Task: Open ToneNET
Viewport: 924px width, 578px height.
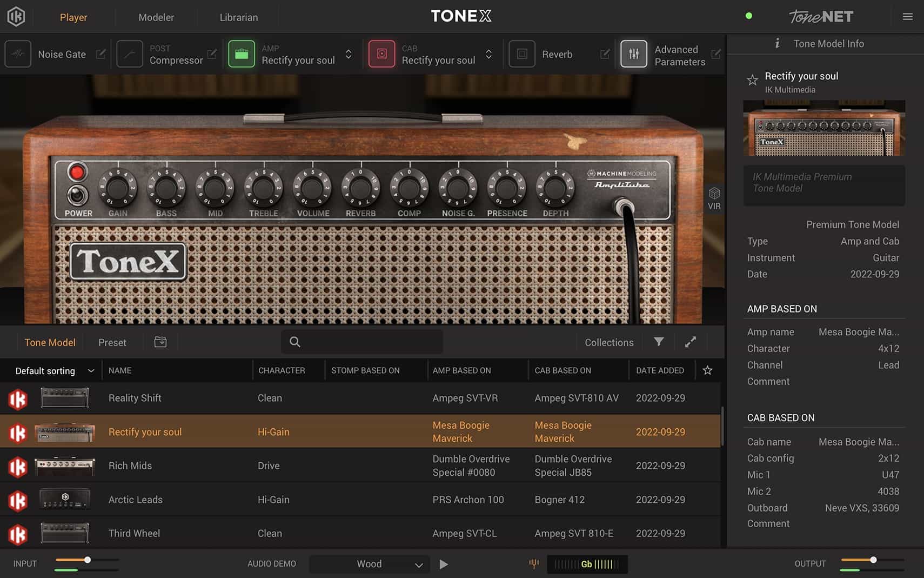Action: coord(821,17)
